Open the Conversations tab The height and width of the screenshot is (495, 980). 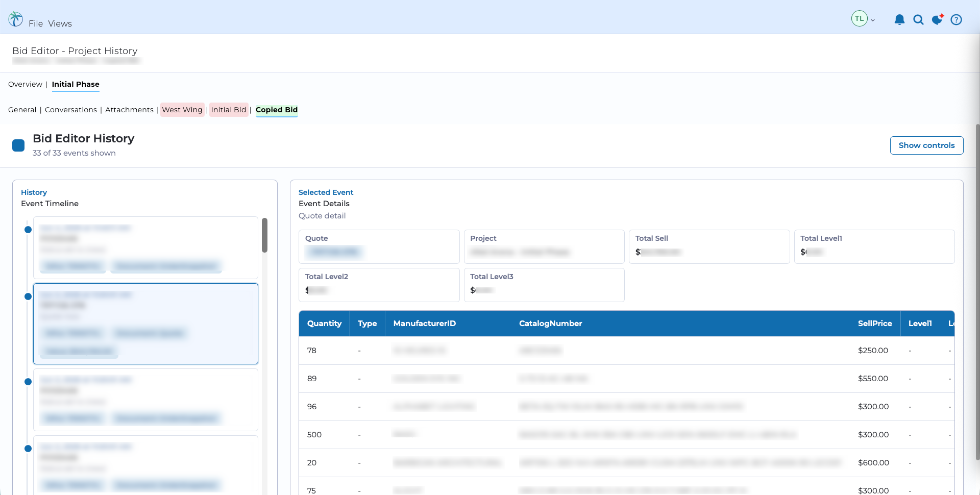tap(71, 110)
